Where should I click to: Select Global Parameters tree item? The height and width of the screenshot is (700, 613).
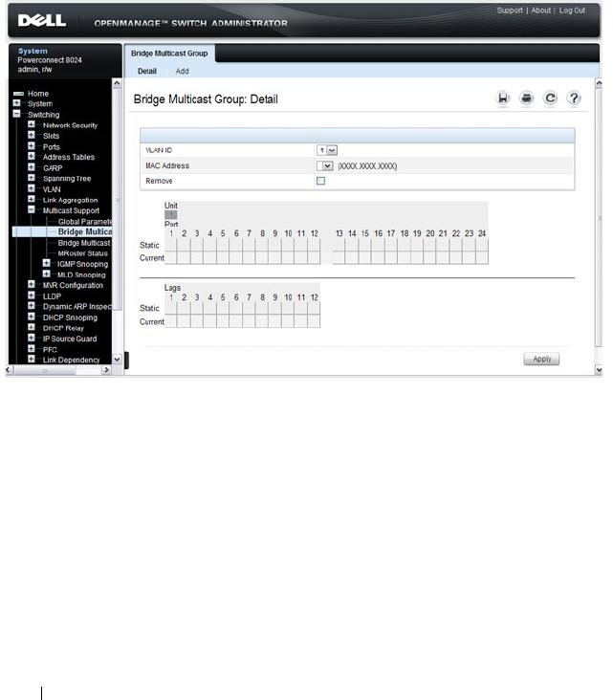85,222
